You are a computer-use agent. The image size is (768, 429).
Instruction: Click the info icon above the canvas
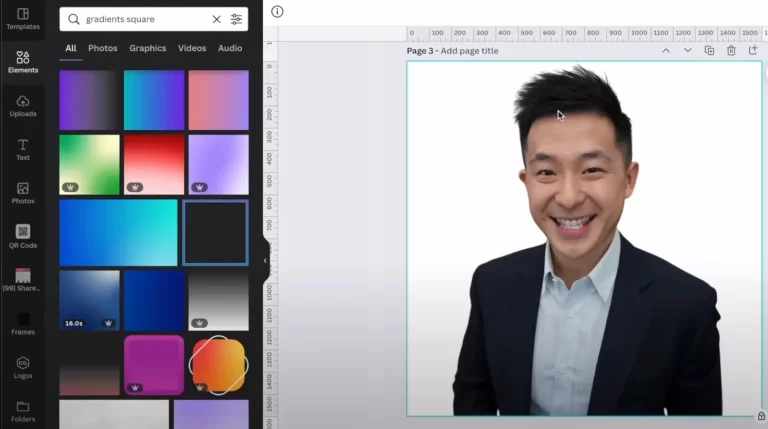click(277, 12)
